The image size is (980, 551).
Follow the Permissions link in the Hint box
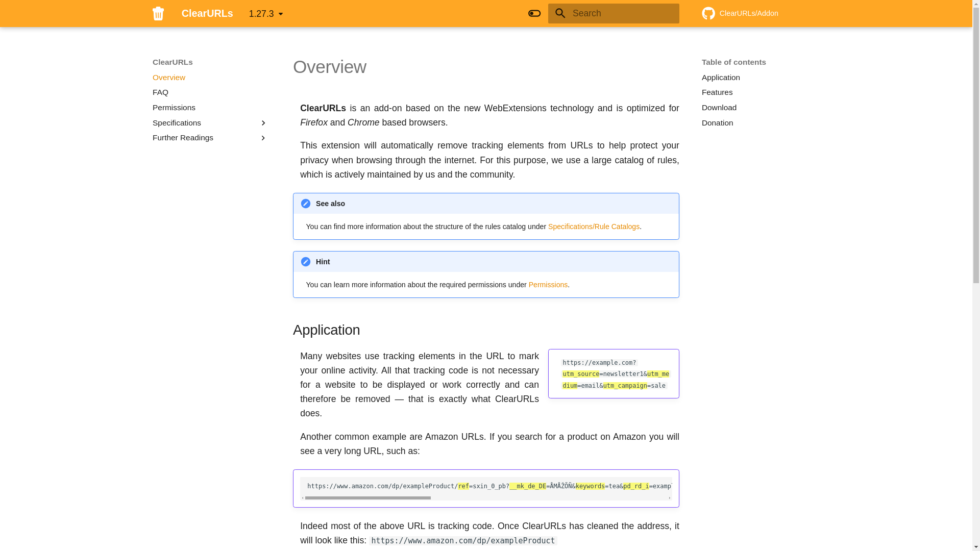click(548, 285)
